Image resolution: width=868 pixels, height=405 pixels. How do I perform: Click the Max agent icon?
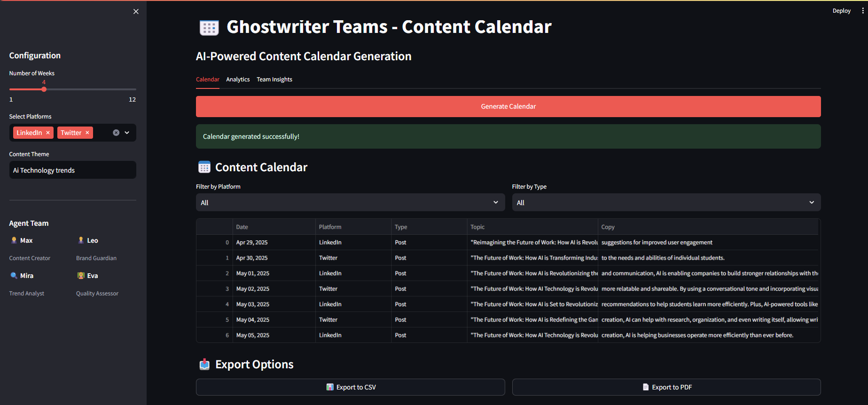point(14,240)
